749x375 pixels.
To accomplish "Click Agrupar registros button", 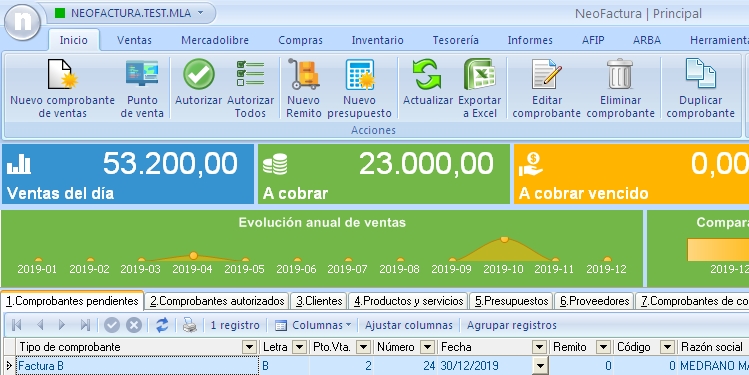I will coord(512,325).
